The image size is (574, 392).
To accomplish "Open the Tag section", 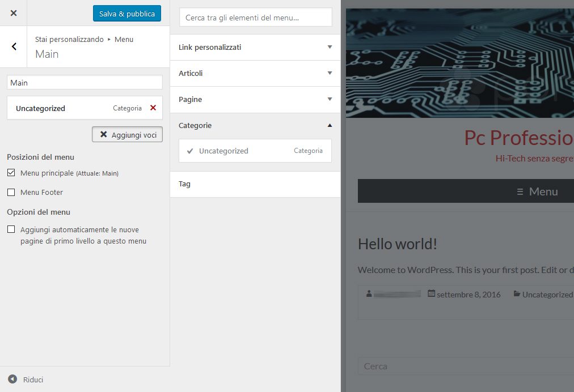I will coord(255,184).
